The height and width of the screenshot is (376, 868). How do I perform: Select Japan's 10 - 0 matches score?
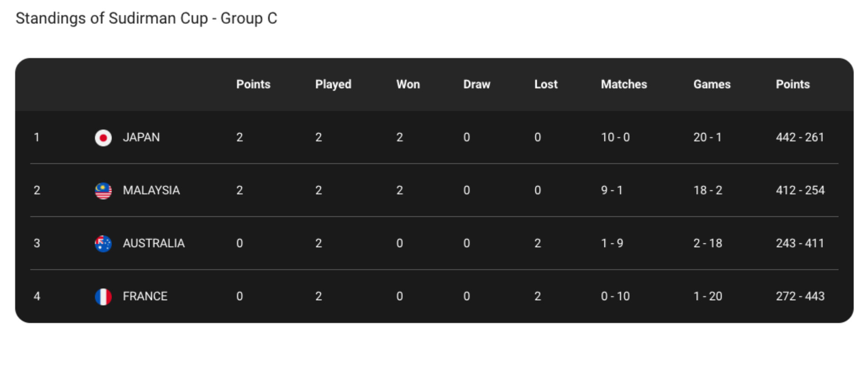click(615, 137)
